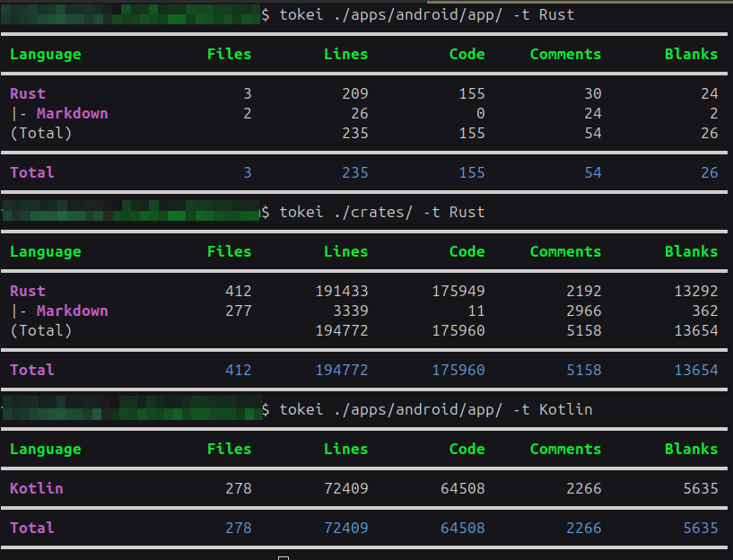Click the code value 0 in a Markdown row
733x560 pixels.
[x=480, y=114]
